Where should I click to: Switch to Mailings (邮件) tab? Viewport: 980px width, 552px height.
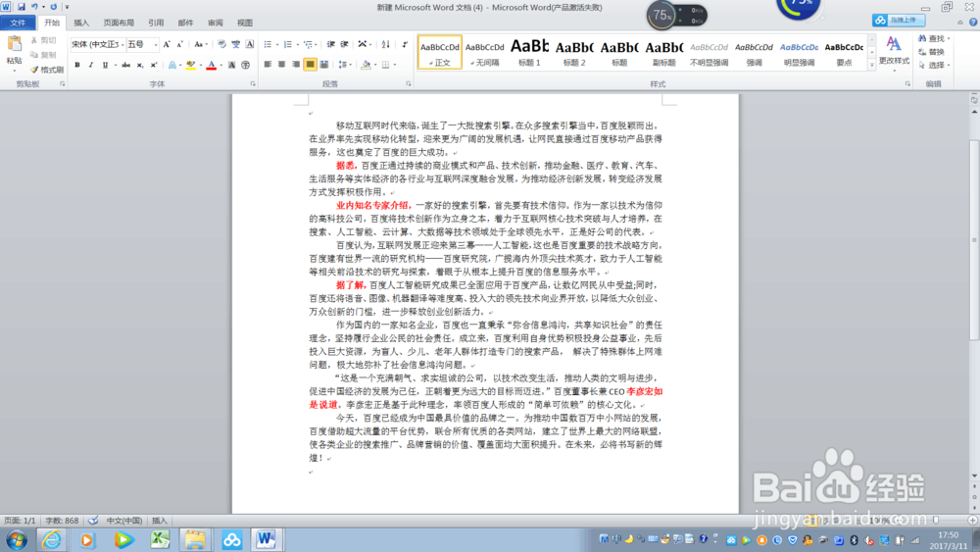[185, 24]
